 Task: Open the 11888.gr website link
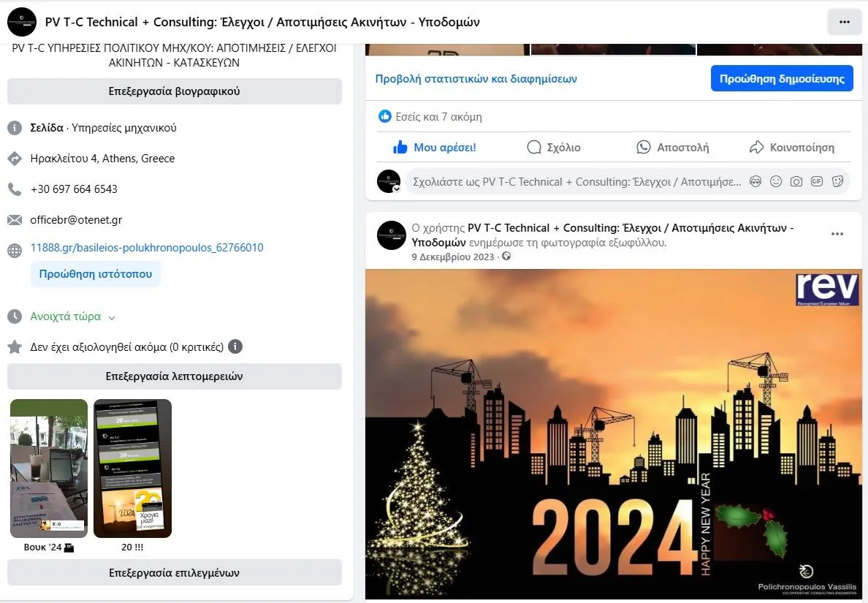click(x=147, y=248)
